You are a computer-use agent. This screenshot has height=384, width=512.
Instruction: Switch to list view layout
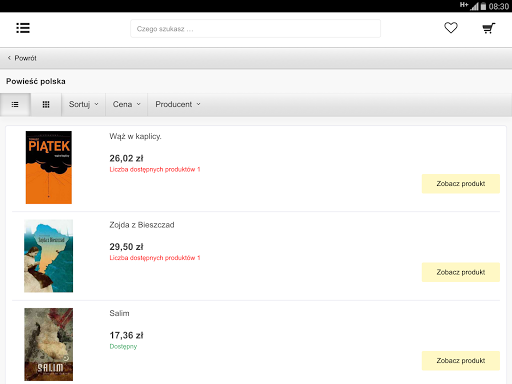15,105
